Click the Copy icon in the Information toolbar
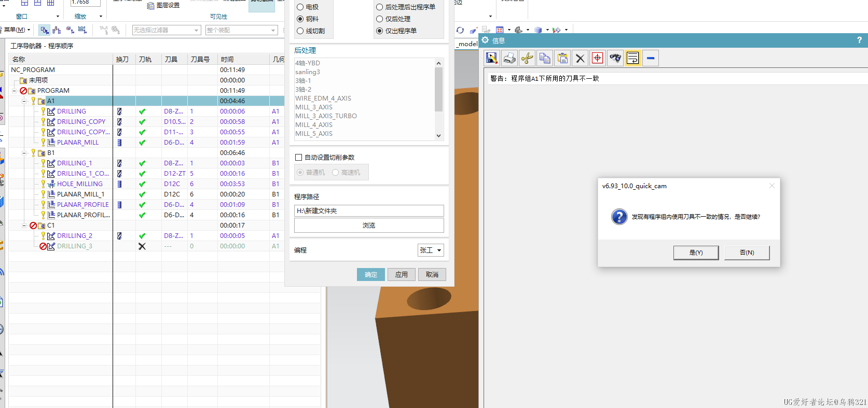 click(x=545, y=58)
